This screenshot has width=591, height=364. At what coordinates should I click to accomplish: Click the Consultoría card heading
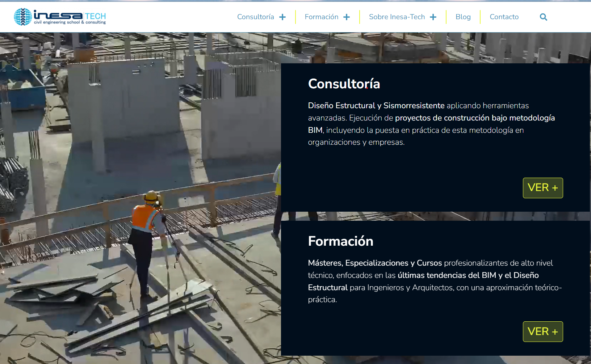(x=344, y=84)
